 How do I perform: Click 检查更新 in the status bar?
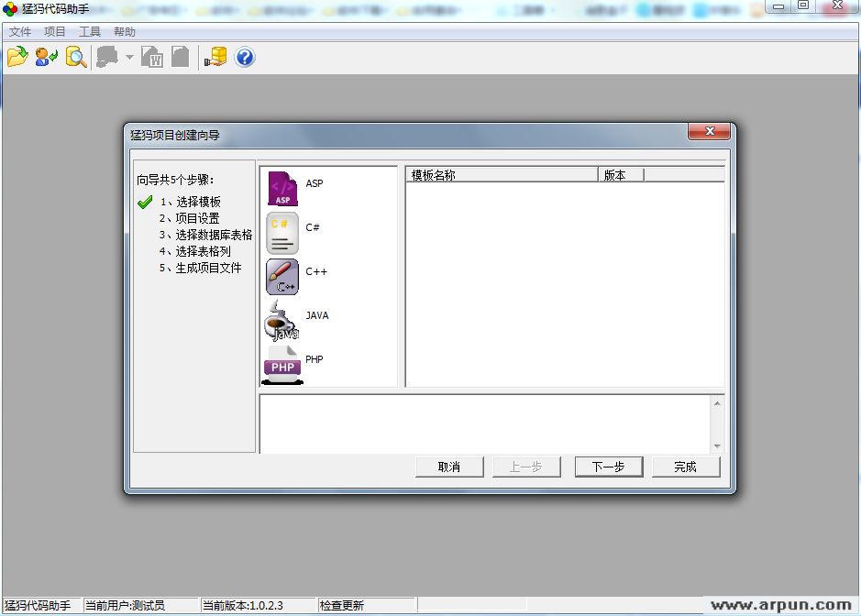(342, 606)
